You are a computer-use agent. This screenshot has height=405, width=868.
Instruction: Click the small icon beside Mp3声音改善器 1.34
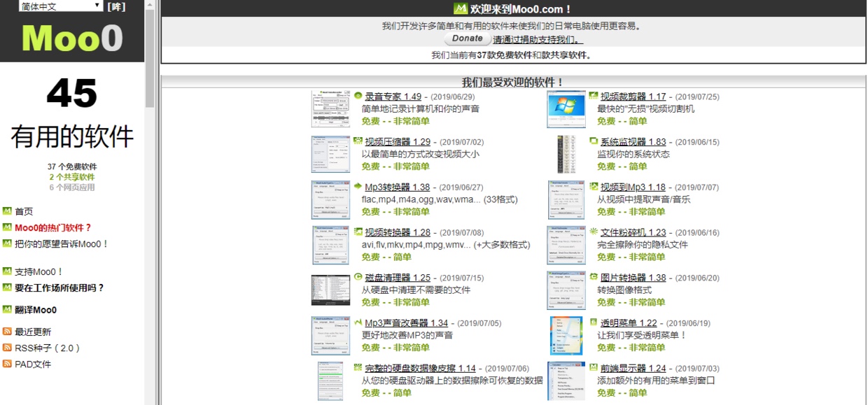tap(358, 322)
